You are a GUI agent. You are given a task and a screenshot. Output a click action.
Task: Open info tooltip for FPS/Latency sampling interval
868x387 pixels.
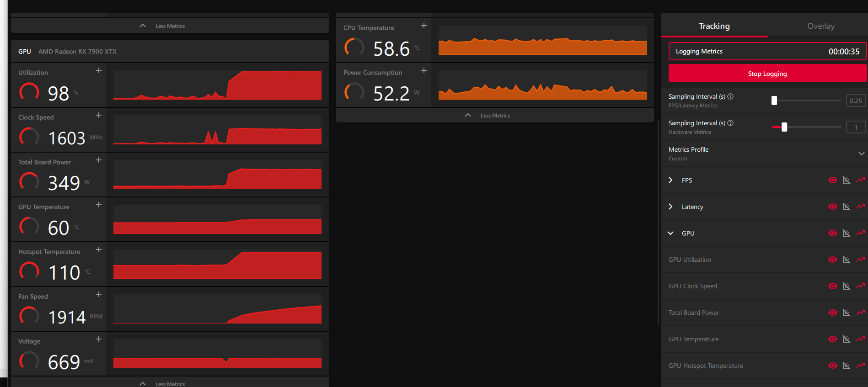tap(730, 96)
